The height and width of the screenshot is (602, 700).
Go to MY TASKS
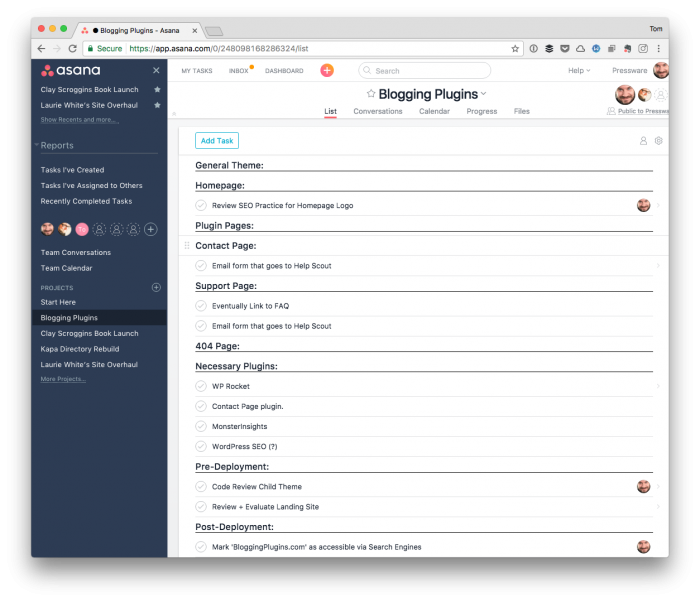click(x=197, y=71)
